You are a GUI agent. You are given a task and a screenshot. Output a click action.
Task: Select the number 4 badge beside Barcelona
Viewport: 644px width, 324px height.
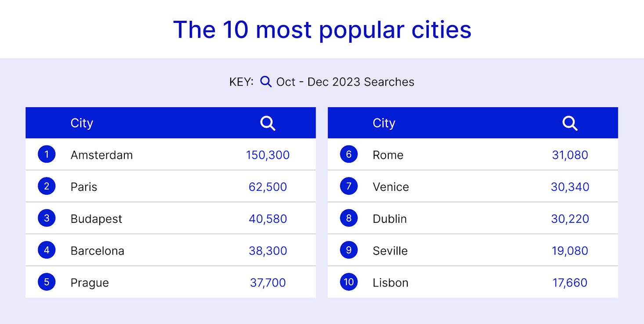click(x=47, y=250)
